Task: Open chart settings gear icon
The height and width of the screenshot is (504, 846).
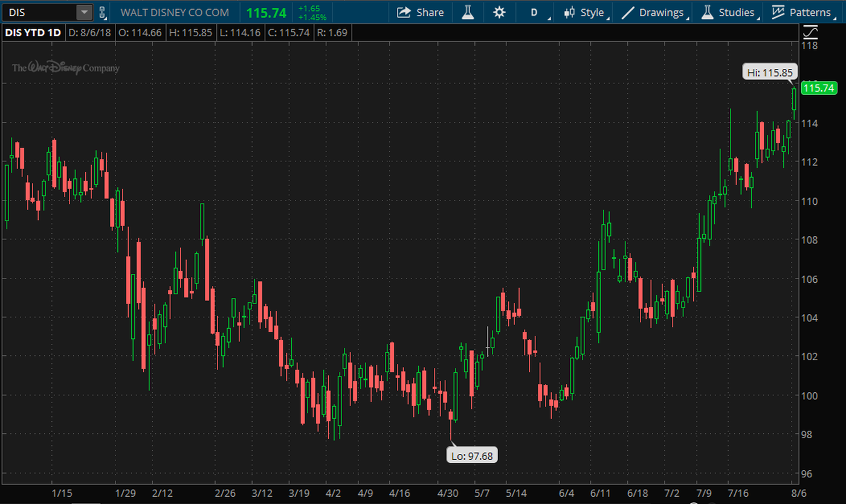Action: (x=499, y=12)
